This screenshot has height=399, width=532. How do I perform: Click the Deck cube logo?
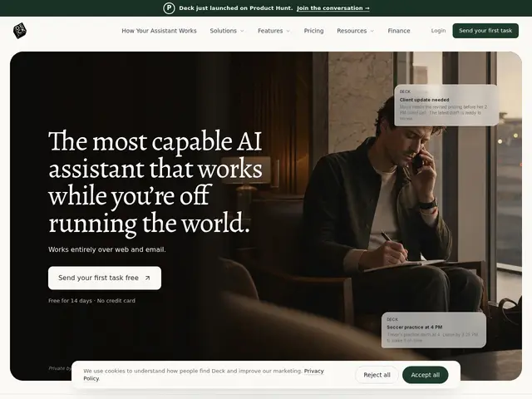click(20, 31)
